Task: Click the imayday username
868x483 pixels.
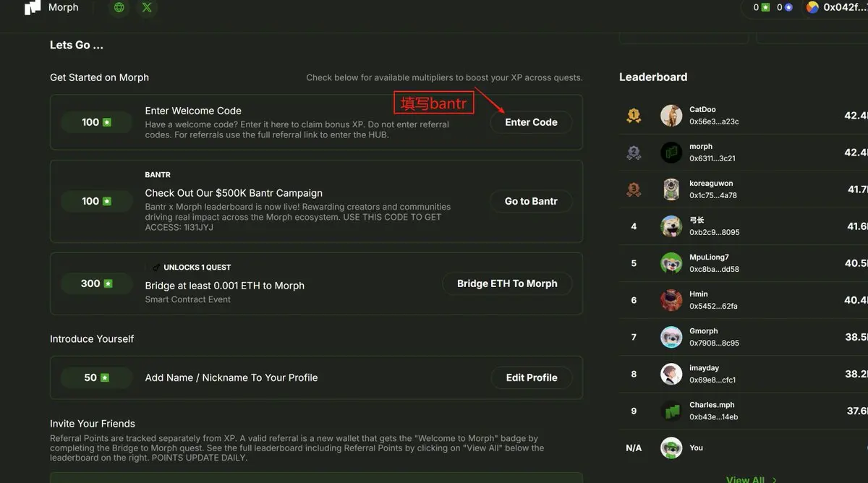Action: [x=704, y=368]
